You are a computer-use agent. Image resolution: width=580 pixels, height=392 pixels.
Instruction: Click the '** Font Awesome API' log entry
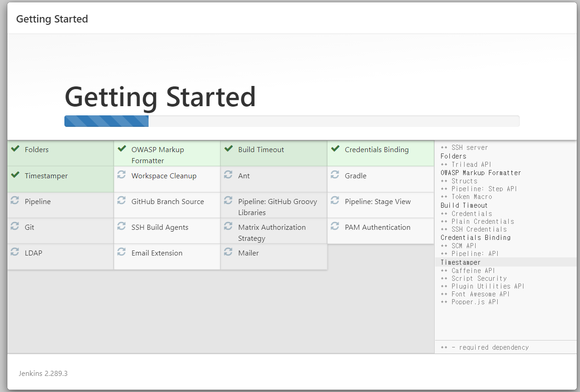(x=475, y=294)
